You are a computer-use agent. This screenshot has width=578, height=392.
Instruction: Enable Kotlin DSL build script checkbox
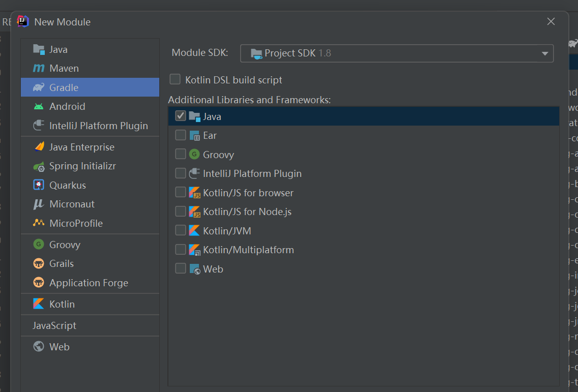pyautogui.click(x=175, y=79)
